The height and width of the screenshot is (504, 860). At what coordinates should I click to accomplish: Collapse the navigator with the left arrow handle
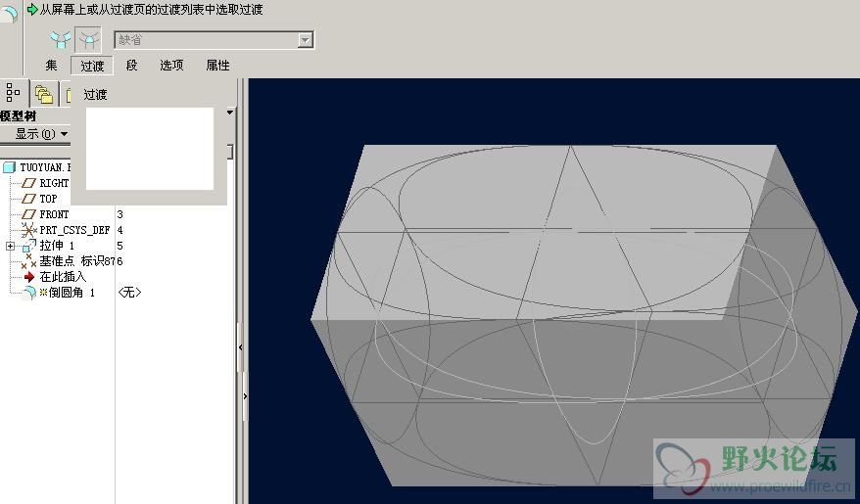(x=241, y=347)
